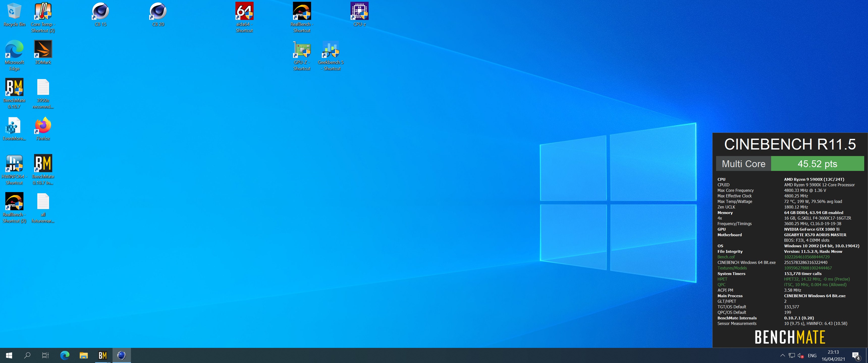Viewport: 868px width, 363px height.
Task: Click the 45.52 pts score
Action: tap(817, 164)
